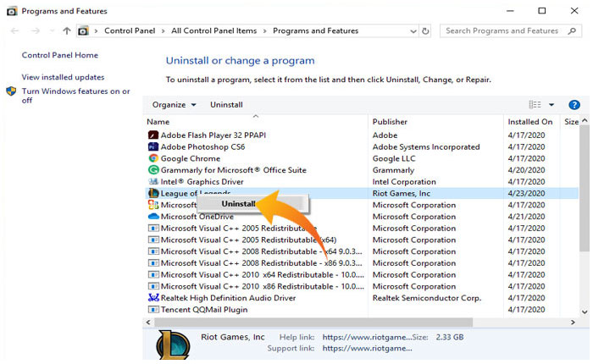Click the Uninstall toolbar button
Image resolution: width=593 pixels, height=364 pixels.
point(226,105)
